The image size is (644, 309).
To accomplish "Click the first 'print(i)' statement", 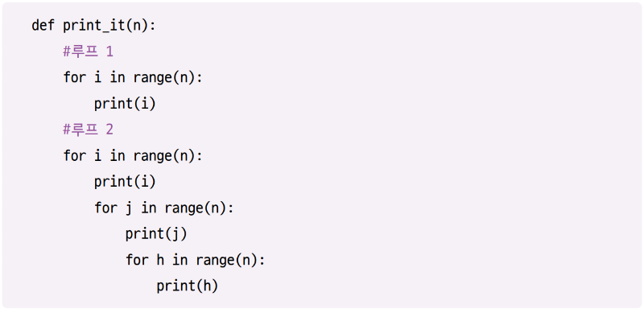I will [x=125, y=104].
